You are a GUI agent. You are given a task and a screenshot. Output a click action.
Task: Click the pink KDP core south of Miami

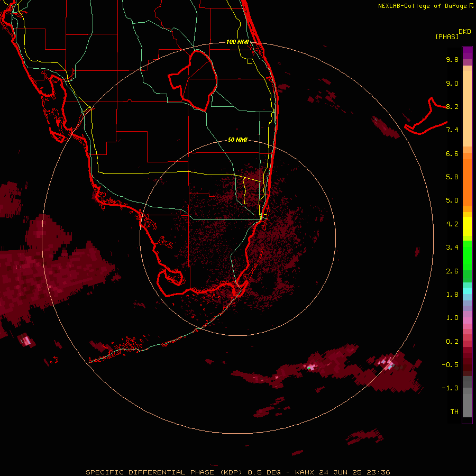point(310,368)
